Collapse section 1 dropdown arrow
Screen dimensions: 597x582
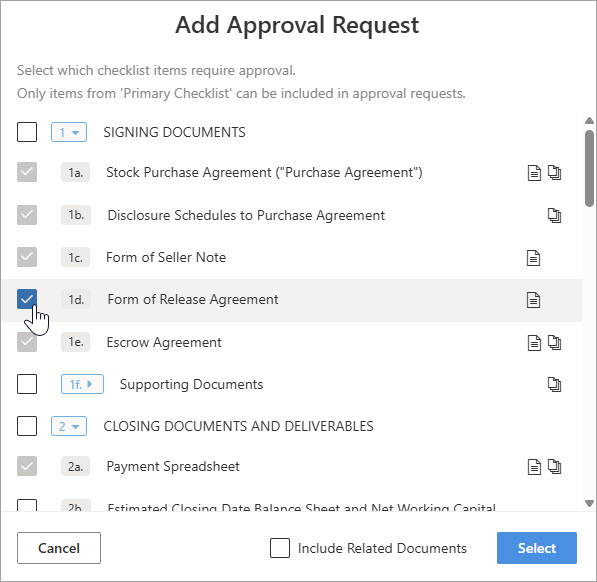point(69,132)
